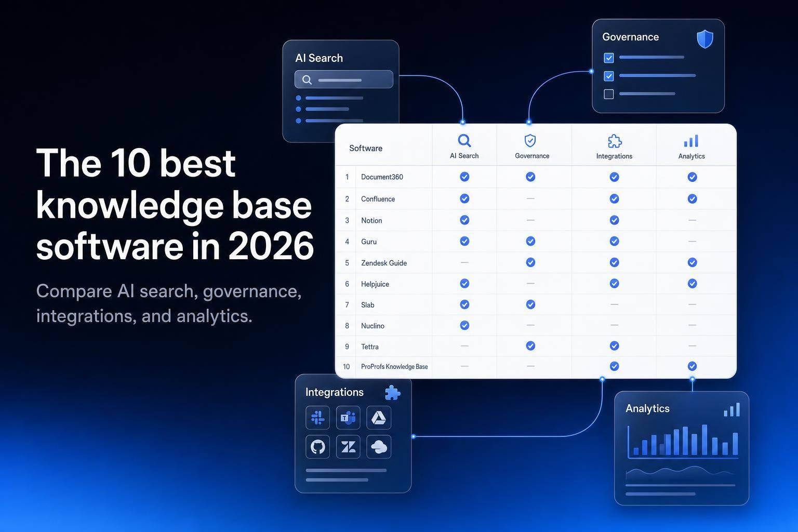The image size is (798, 532).
Task: Click the Integrations puzzle icon in table header
Action: pyautogui.click(x=615, y=141)
